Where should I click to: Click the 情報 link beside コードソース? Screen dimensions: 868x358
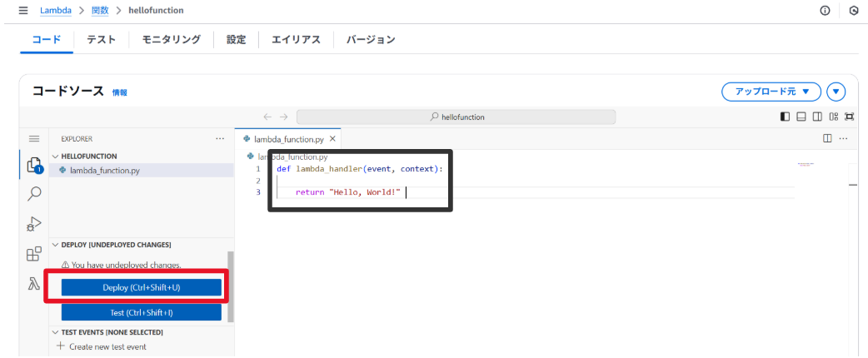click(120, 93)
